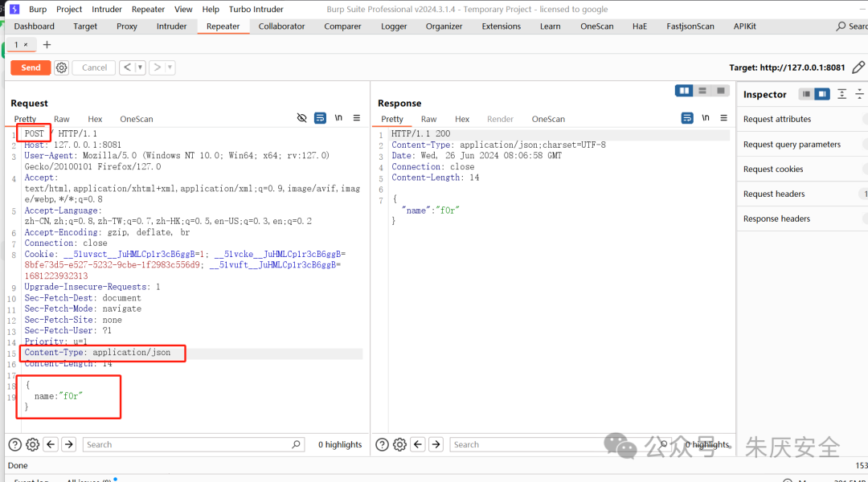The width and height of the screenshot is (868, 482).
Task: Open next history dropdown arrow
Action: tap(170, 67)
